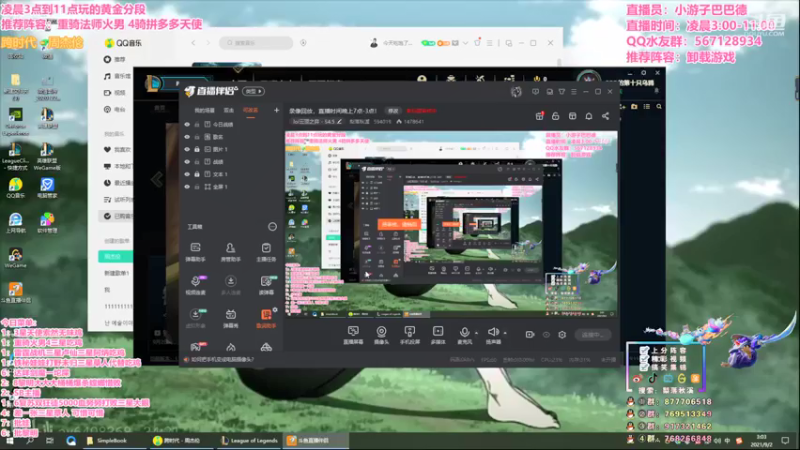Click the taskbar clock
Image resolution: width=800 pixels, height=450 pixels.
(x=762, y=440)
